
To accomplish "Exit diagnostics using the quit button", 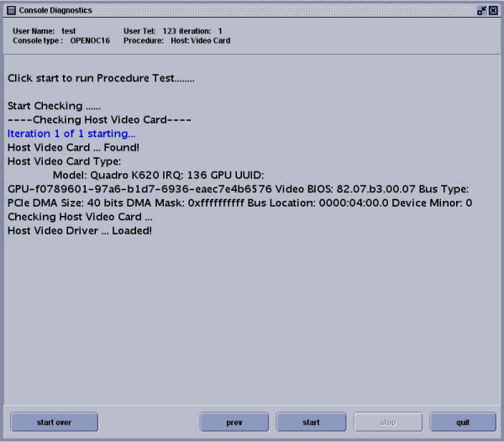I will [x=463, y=423].
